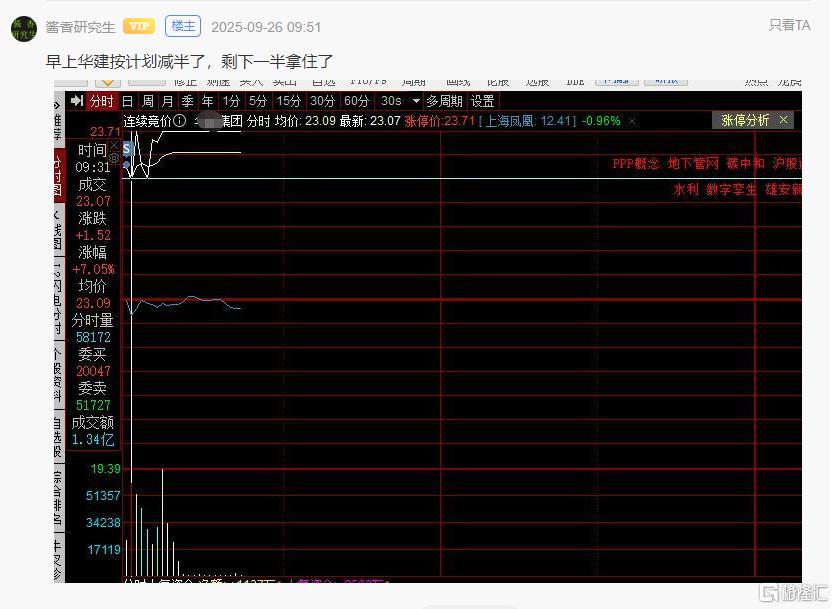Click the 分时量 value 58172
Viewport: 834px width, 609px height.
pyautogui.click(x=93, y=337)
